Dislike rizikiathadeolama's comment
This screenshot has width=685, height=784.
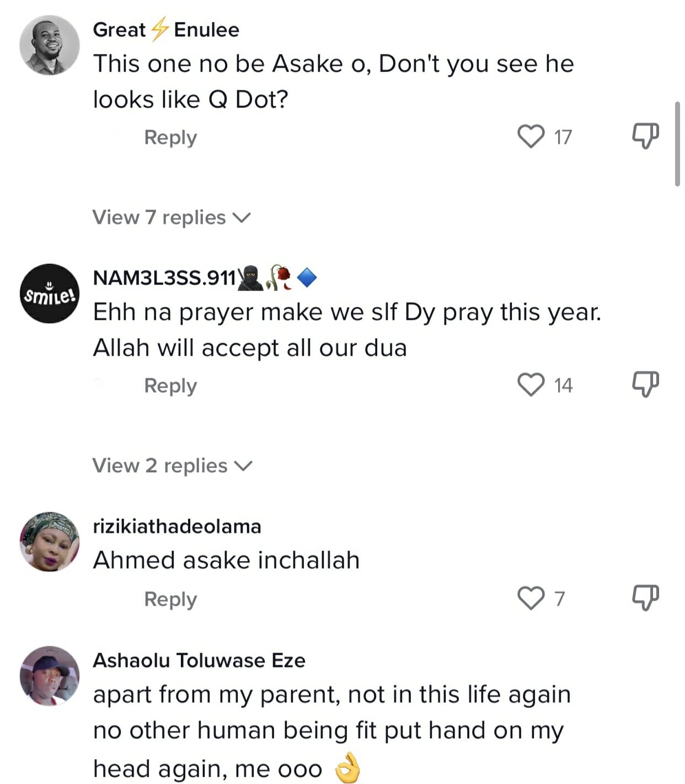point(645,598)
